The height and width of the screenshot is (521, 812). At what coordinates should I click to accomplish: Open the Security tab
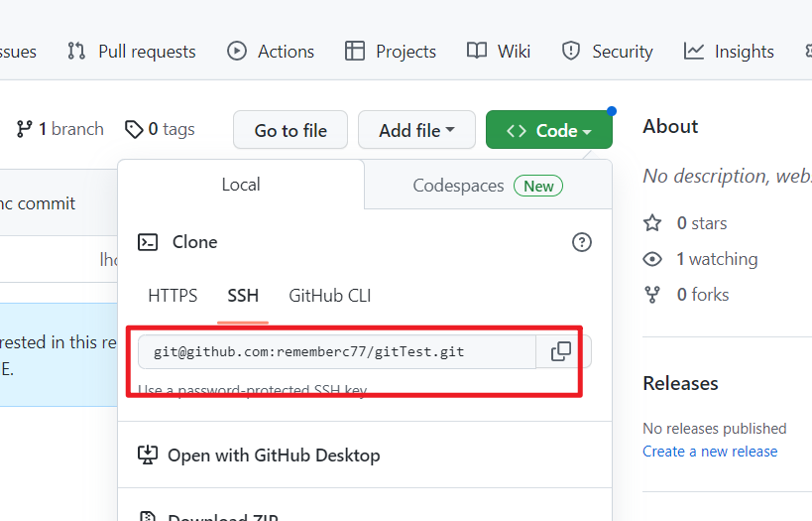click(x=607, y=52)
